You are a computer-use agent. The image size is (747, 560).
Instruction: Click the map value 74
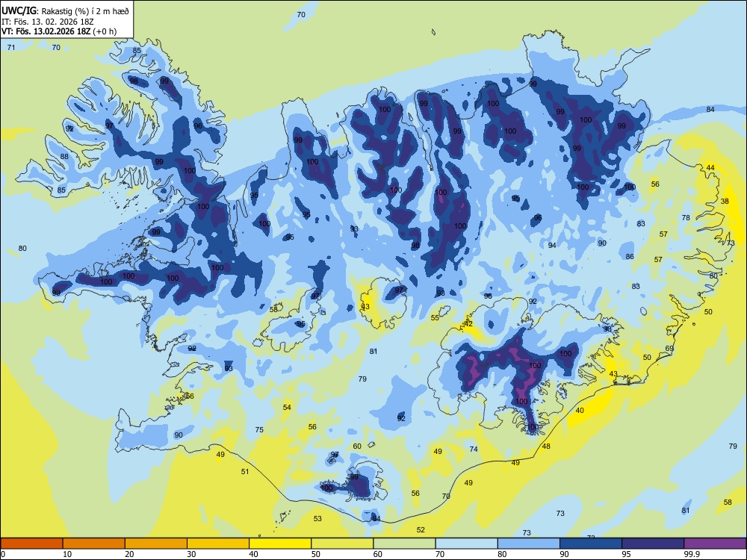tap(473, 449)
